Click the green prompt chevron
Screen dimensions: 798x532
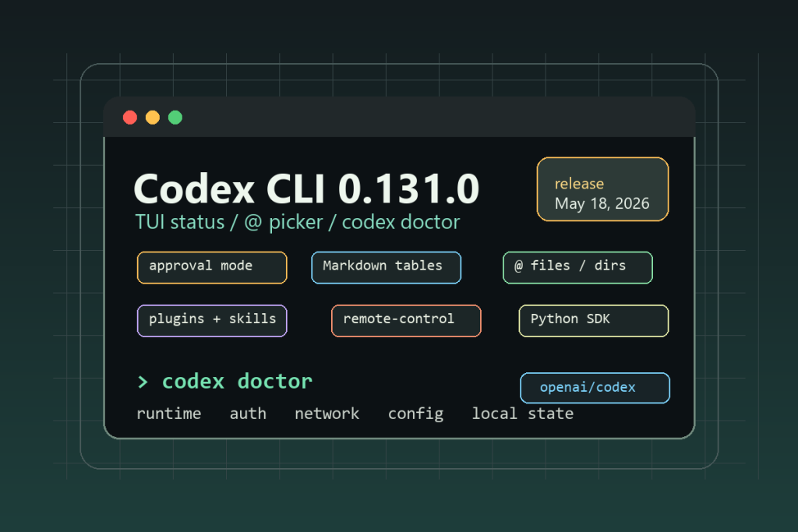pos(143,382)
